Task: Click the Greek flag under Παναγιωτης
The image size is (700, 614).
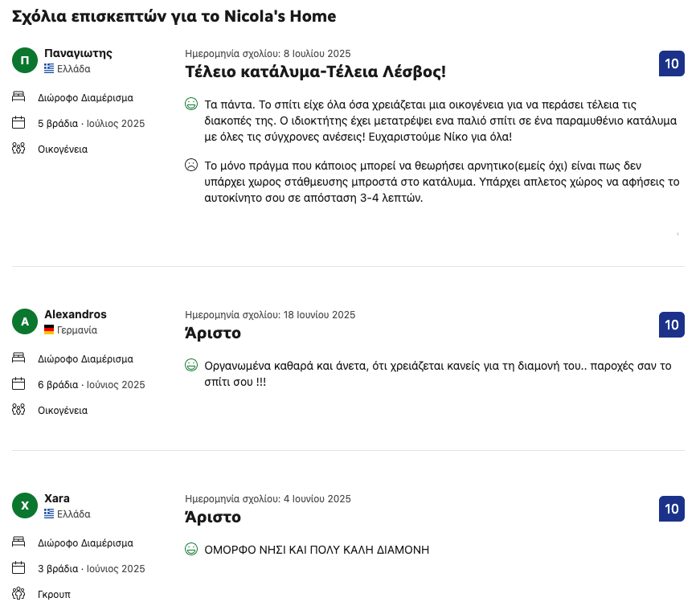Action: (49, 69)
